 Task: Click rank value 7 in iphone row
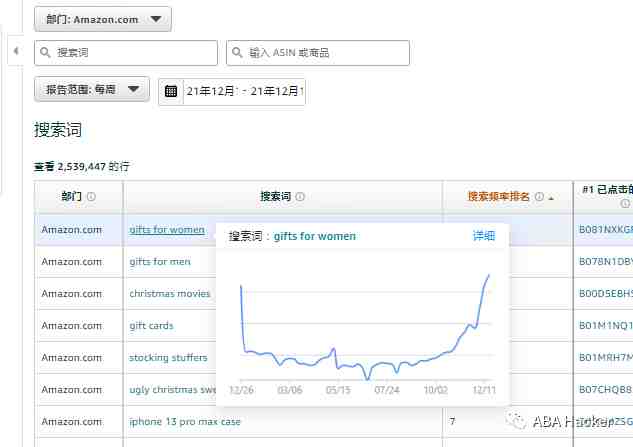click(x=452, y=421)
